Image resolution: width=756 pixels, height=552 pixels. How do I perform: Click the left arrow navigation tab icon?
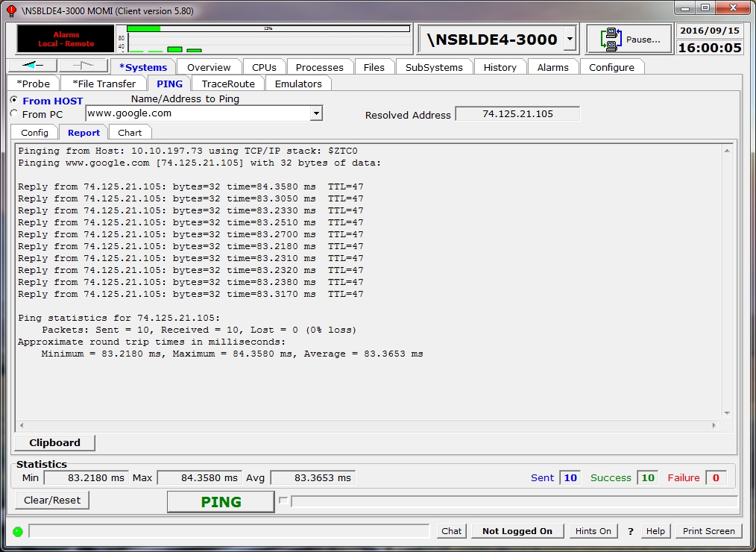pyautogui.click(x=31, y=66)
